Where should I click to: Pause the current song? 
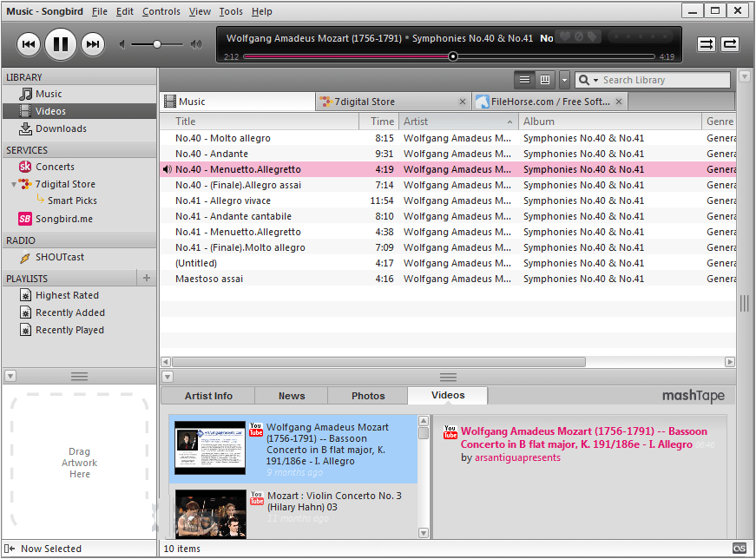coord(61,44)
